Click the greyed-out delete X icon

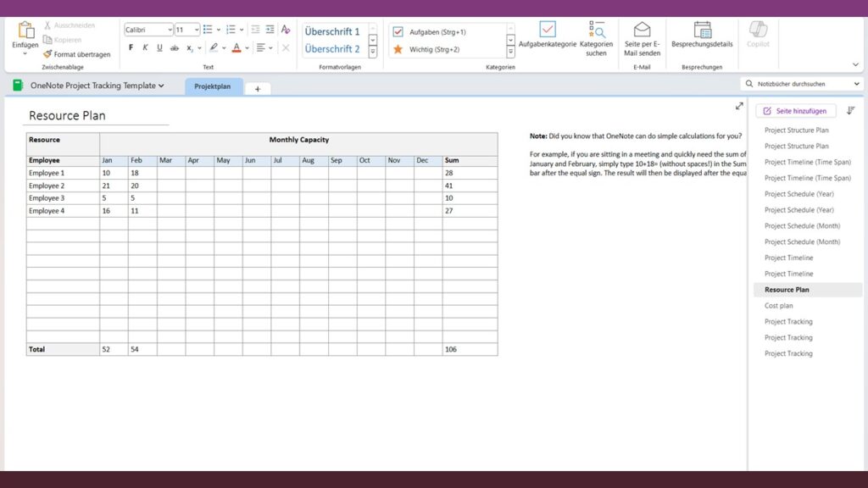coord(286,48)
